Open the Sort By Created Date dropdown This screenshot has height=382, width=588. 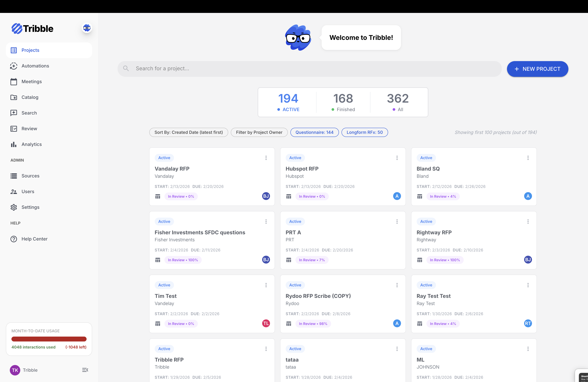pyautogui.click(x=188, y=132)
